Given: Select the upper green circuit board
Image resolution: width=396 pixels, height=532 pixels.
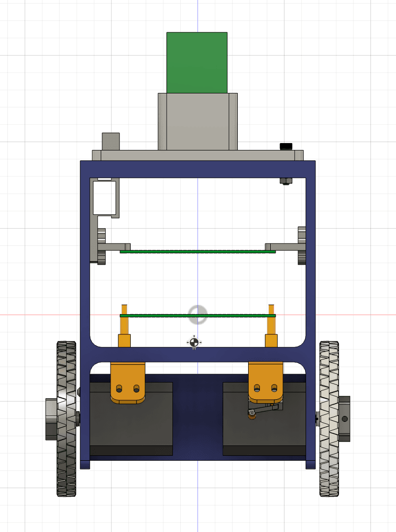Looking at the screenshot, I should pos(198,252).
